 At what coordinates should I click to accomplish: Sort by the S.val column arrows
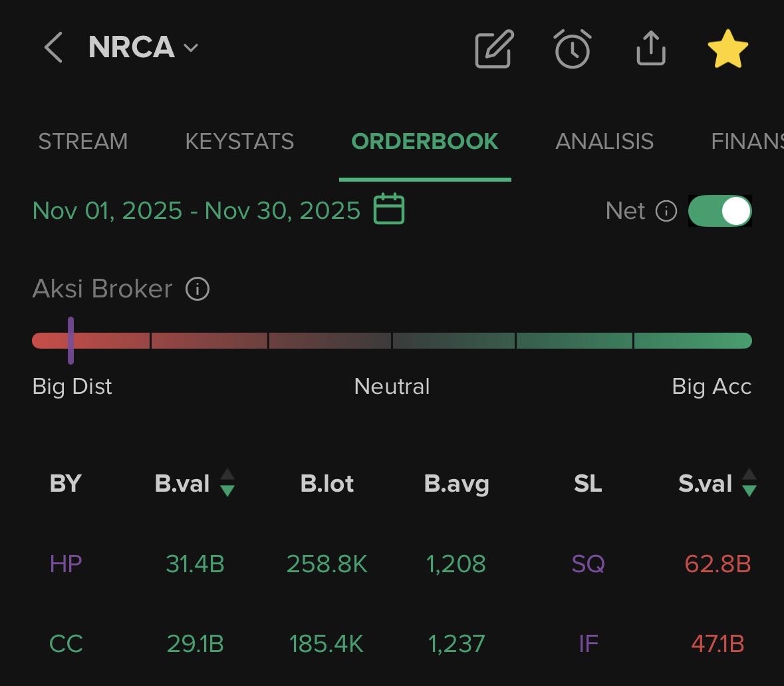[749, 483]
